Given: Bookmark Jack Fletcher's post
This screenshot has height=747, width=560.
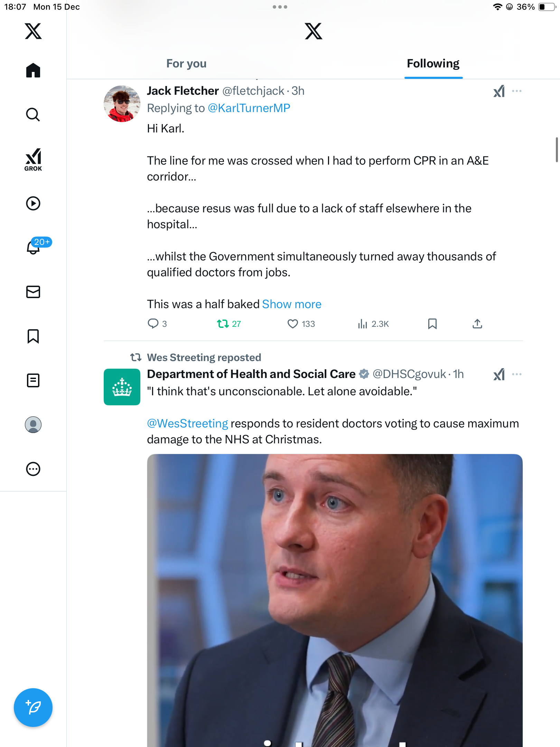Looking at the screenshot, I should (432, 324).
